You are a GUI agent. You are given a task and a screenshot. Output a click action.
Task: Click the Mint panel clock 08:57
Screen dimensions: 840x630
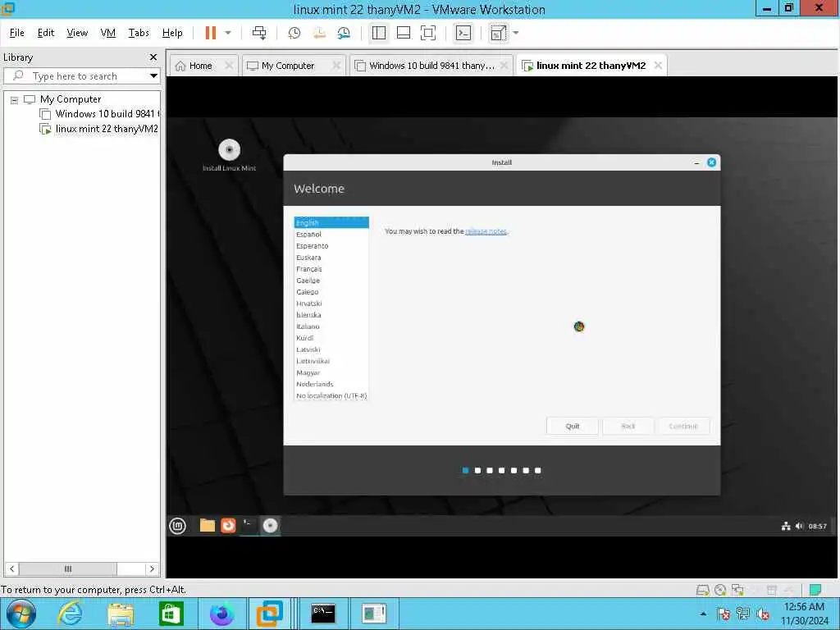coord(818,526)
